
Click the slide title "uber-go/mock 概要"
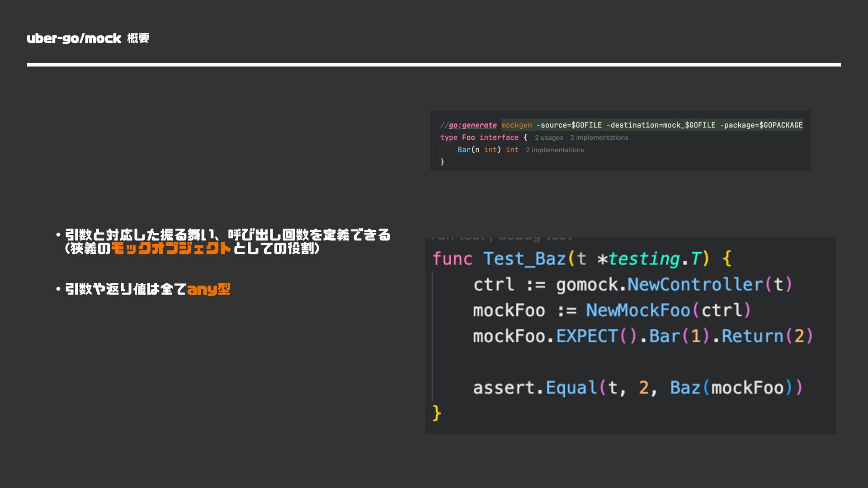(x=88, y=38)
